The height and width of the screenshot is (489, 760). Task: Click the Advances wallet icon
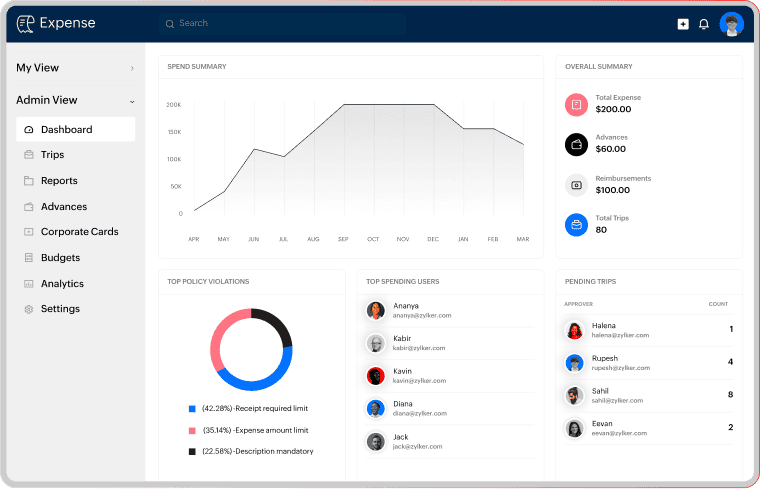576,144
